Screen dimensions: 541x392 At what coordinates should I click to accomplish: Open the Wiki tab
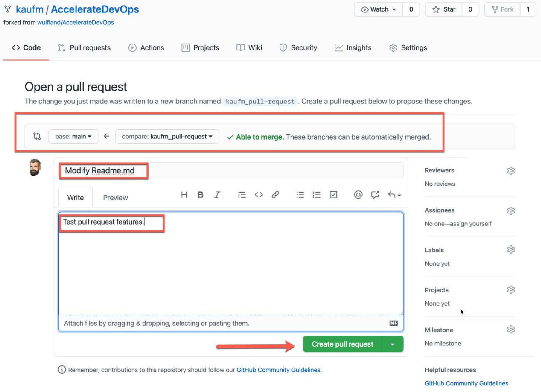249,48
